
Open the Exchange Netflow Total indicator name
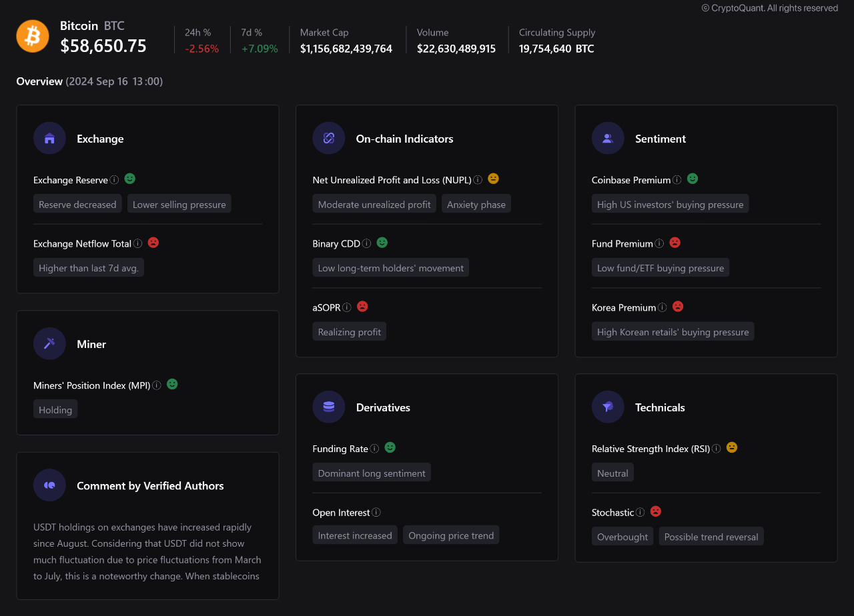(82, 244)
